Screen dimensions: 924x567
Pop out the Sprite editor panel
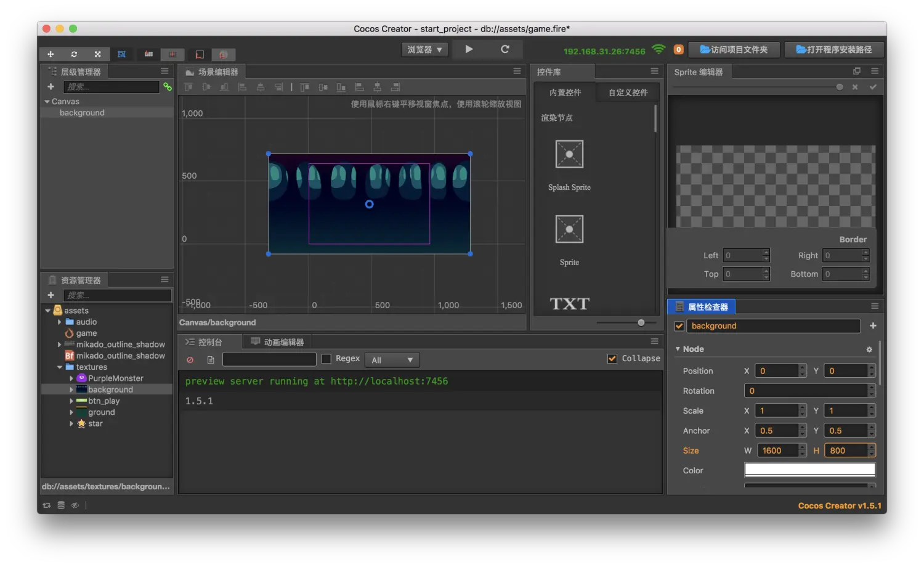pos(856,71)
